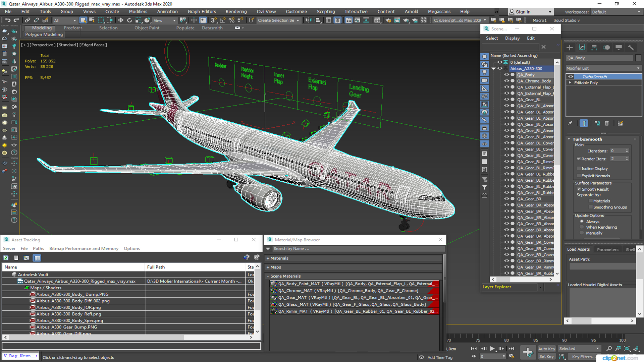Click the Undo arrow in main toolbar
This screenshot has height=362, width=644.
[x=7, y=20]
